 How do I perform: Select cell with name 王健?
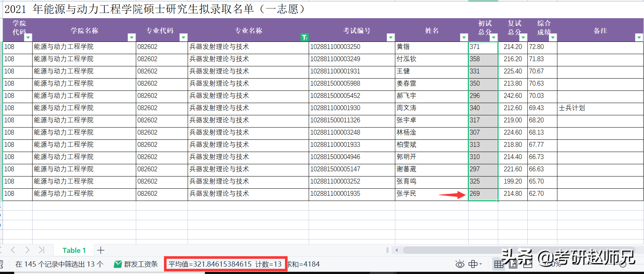coord(432,71)
